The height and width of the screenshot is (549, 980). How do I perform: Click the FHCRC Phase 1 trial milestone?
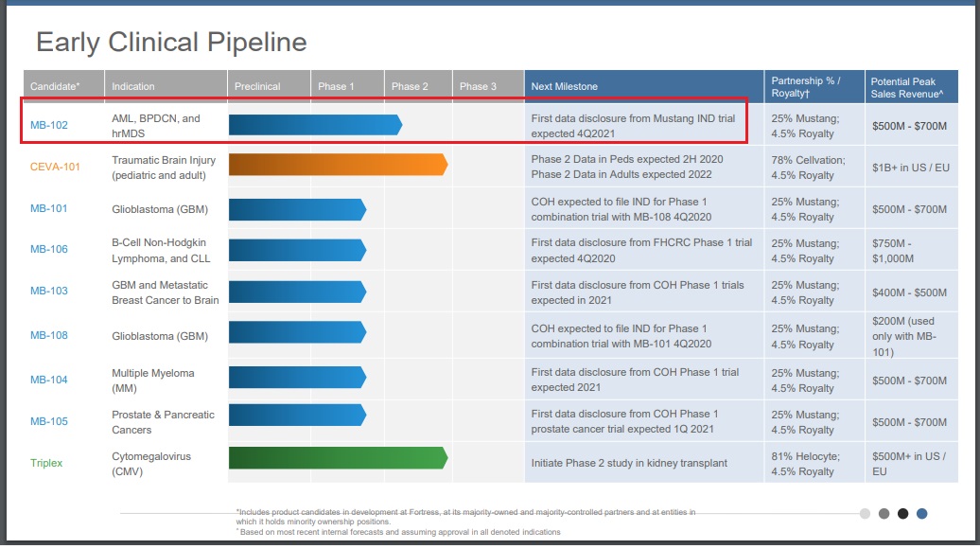tap(642, 251)
